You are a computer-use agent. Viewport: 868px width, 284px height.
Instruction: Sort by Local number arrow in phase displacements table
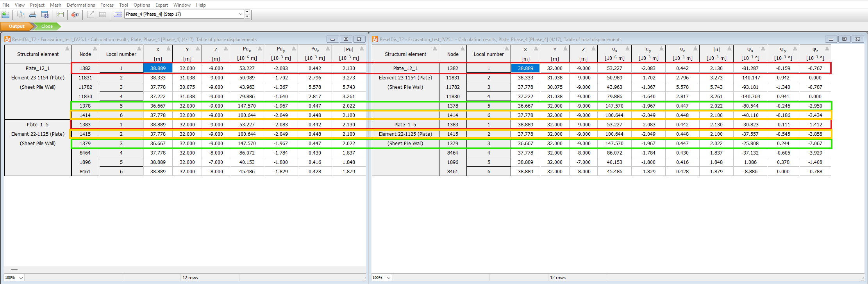coord(139,49)
